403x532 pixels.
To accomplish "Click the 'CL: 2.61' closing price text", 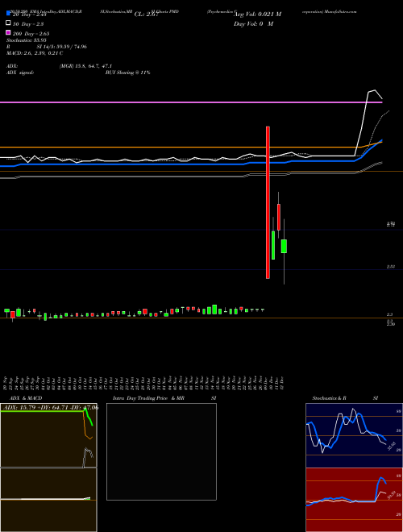I will tap(147, 15).
